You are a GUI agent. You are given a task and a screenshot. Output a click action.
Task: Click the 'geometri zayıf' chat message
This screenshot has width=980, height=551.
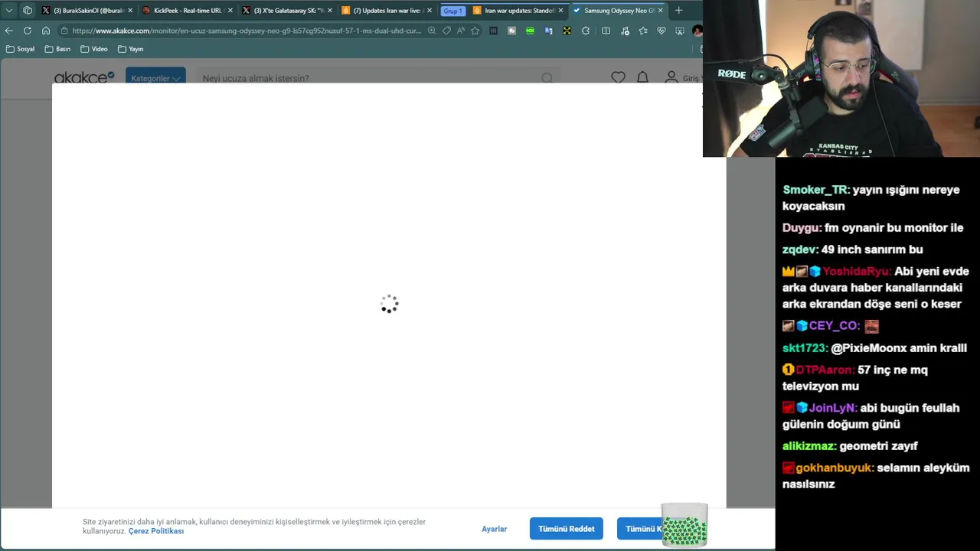click(878, 446)
